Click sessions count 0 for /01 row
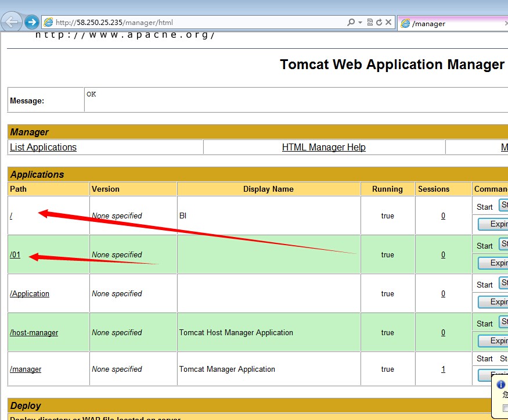The height and width of the screenshot is (420, 508). tap(443, 254)
